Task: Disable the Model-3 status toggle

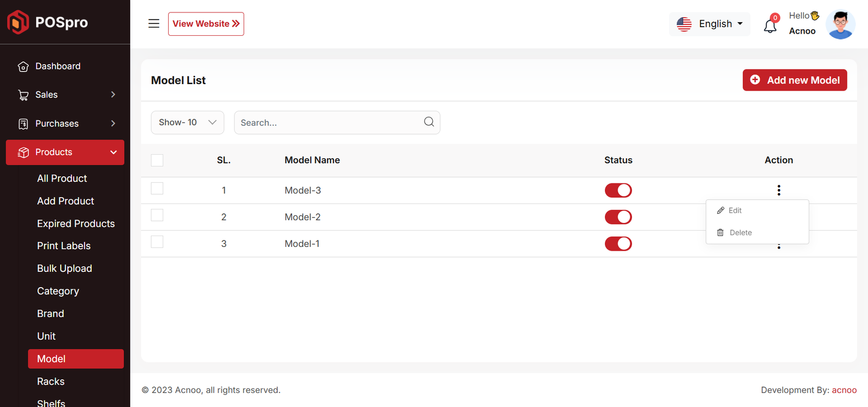Action: tap(618, 190)
